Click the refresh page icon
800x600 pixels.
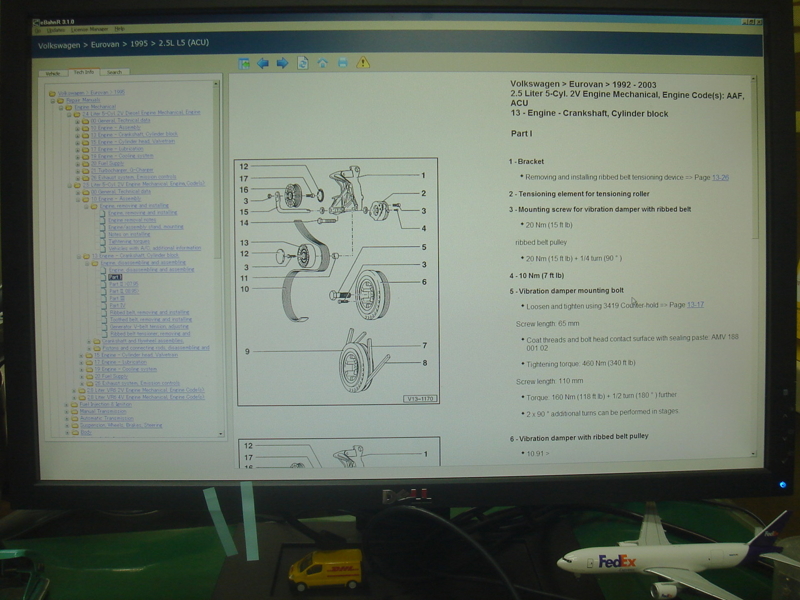point(303,63)
